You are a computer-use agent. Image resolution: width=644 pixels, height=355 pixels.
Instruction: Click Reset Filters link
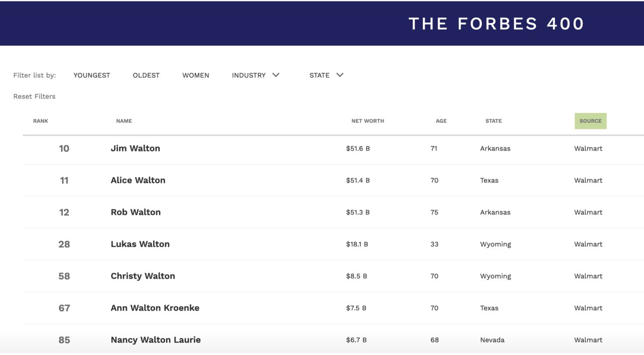[34, 96]
